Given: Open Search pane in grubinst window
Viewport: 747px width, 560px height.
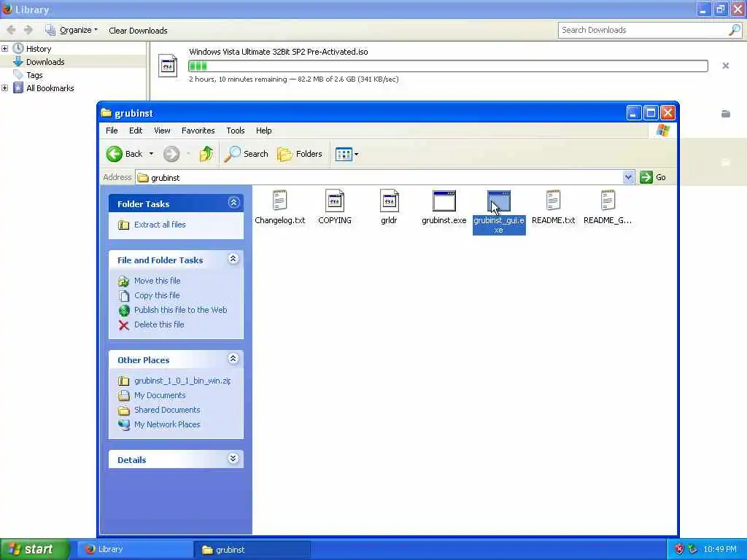Looking at the screenshot, I should click(x=247, y=154).
